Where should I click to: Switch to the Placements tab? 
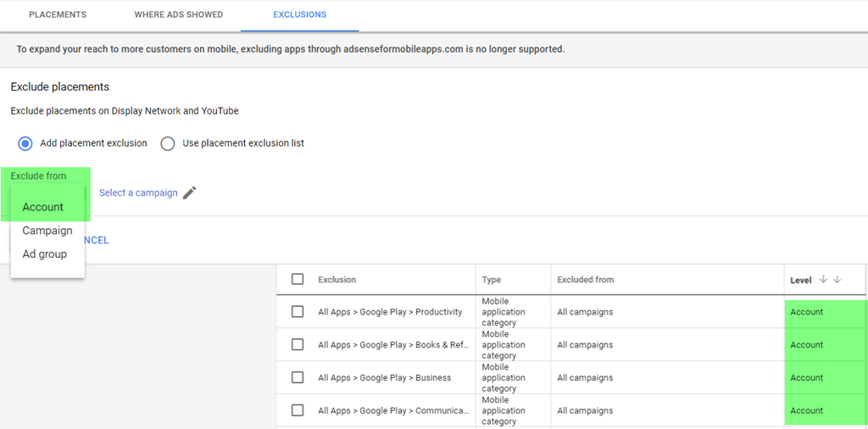click(58, 15)
